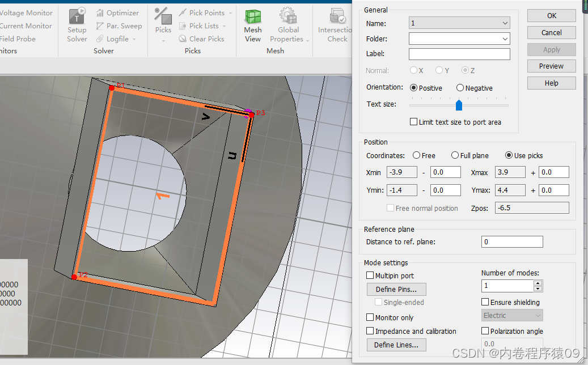
Task: Run the Intersection Check tool
Action: [335, 25]
